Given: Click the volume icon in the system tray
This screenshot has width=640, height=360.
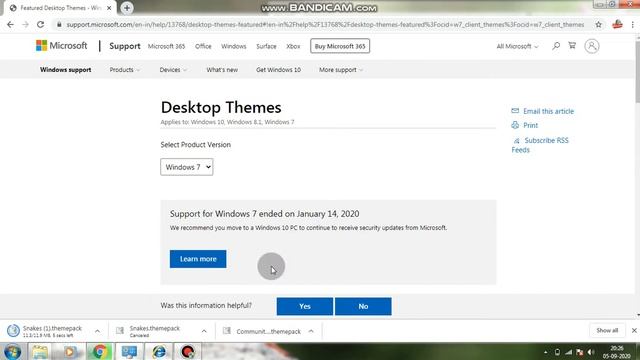Looking at the screenshot, I should (x=591, y=352).
